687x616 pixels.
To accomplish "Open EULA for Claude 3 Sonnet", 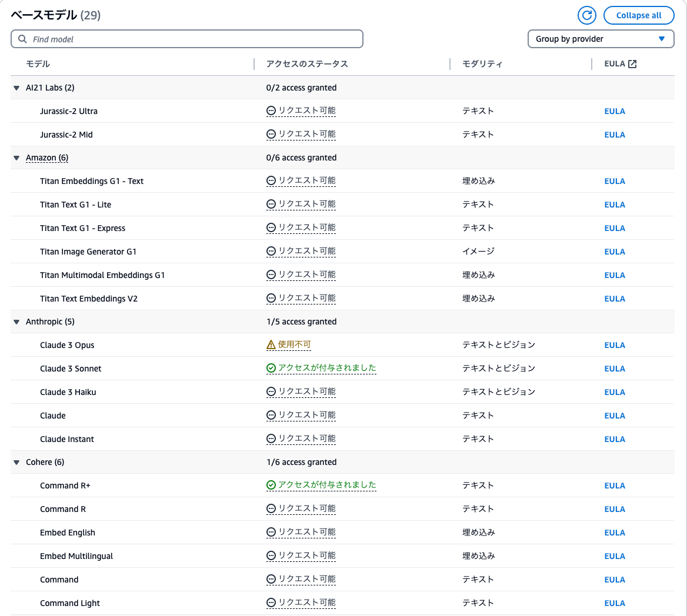I will (x=614, y=369).
